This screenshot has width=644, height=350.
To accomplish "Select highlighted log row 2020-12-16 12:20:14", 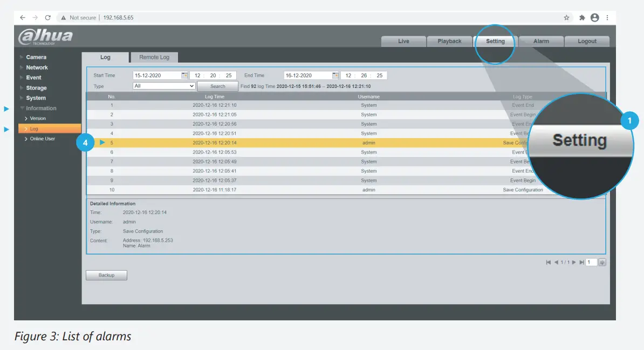I will click(346, 143).
